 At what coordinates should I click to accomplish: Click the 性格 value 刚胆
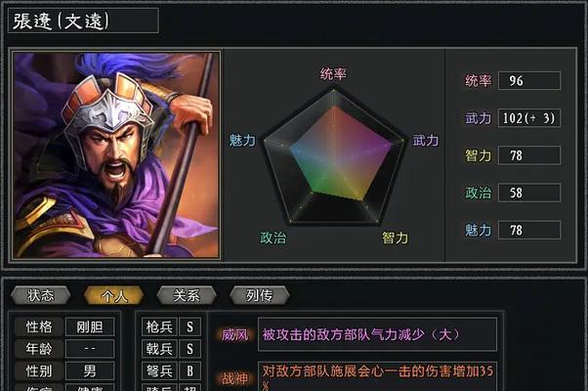pos(90,326)
